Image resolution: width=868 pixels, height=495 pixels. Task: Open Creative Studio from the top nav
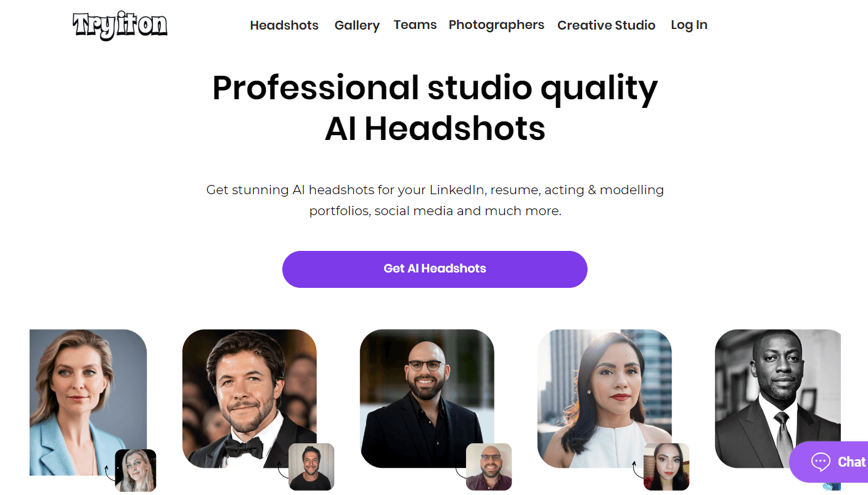point(606,25)
